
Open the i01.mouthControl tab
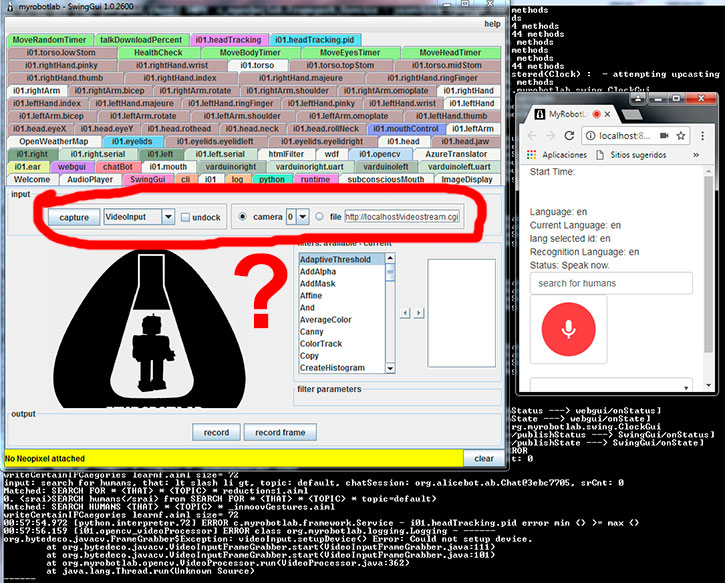[406, 129]
